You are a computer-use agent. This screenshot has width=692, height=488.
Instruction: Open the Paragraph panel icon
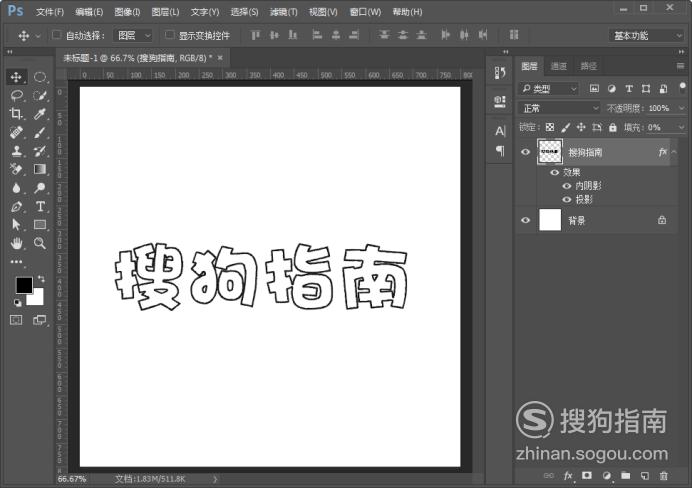pos(500,151)
